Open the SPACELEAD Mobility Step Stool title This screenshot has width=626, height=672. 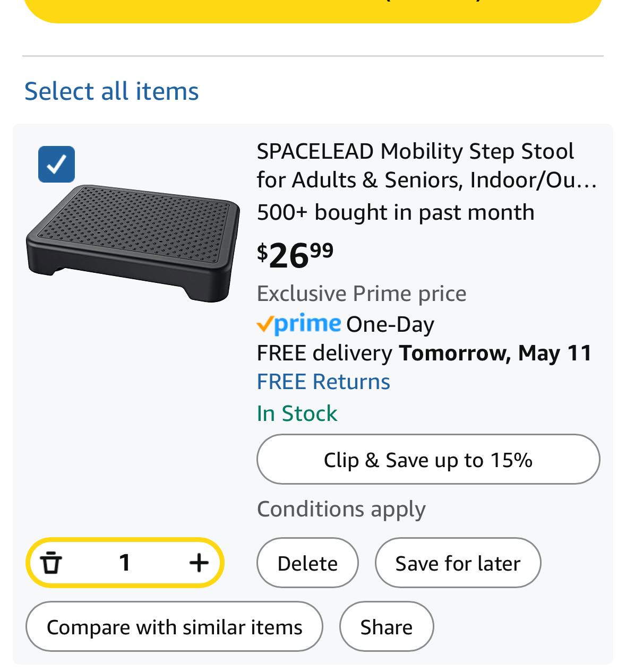[x=426, y=166]
